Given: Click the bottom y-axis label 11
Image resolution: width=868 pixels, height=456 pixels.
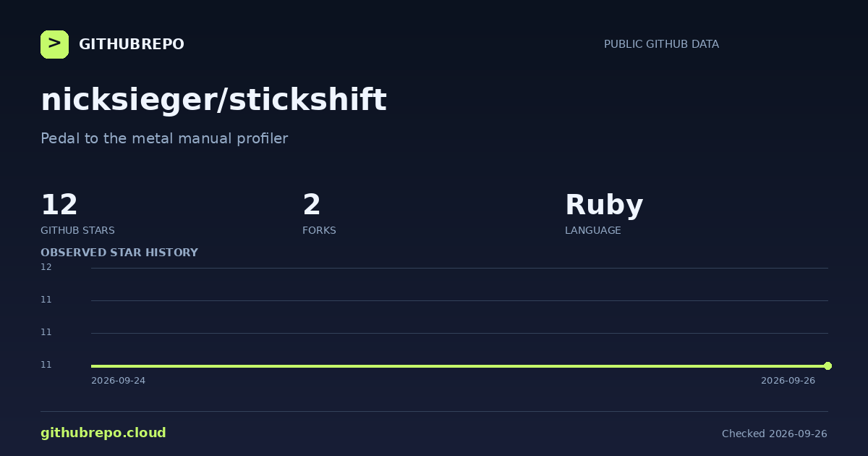Looking at the screenshot, I should coord(46,365).
